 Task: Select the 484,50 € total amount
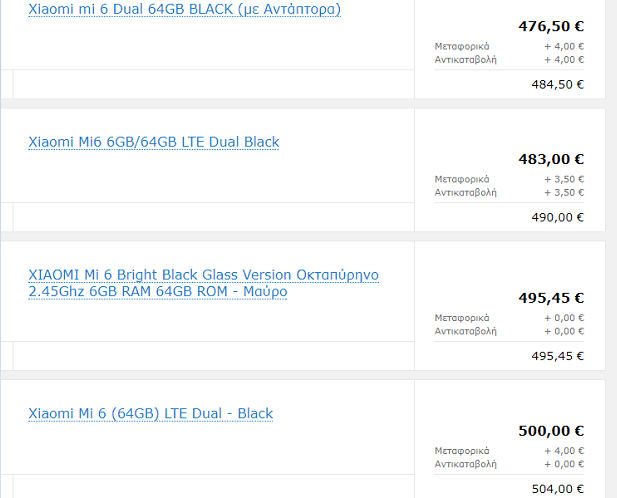pyautogui.click(x=557, y=84)
